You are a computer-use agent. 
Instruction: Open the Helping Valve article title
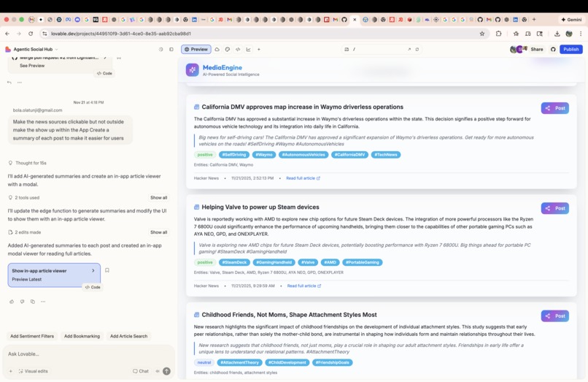(x=260, y=207)
